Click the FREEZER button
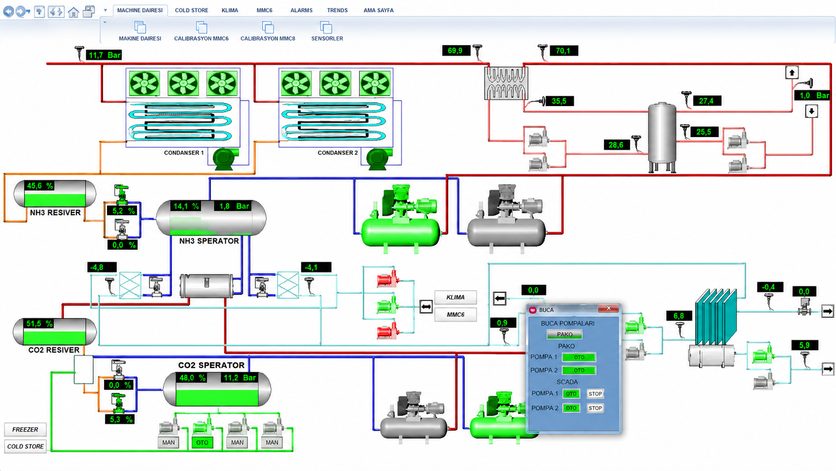The image size is (836, 471). click(25, 429)
